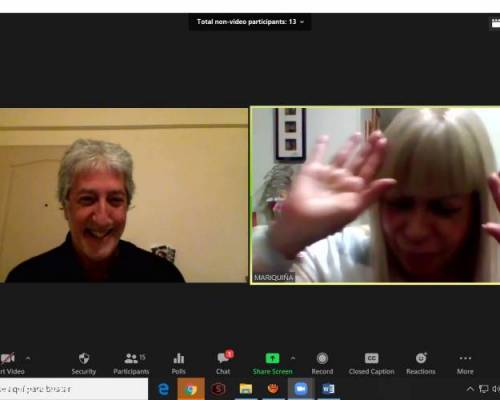500x400 pixels.
Task: Show hidden system tray icons chevron
Action: [x=470, y=389]
